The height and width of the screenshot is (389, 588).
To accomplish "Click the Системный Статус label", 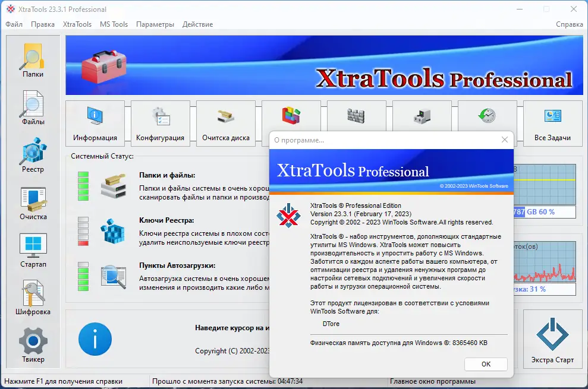I will (x=102, y=156).
